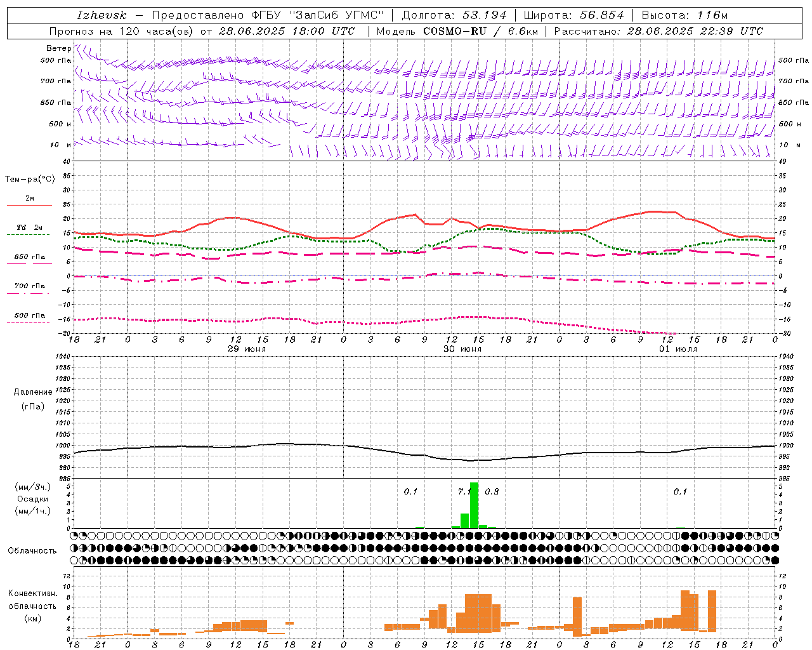Screen dimensions: 812x650
Task: Click the tallest green precipitation bar
Action: point(474,505)
